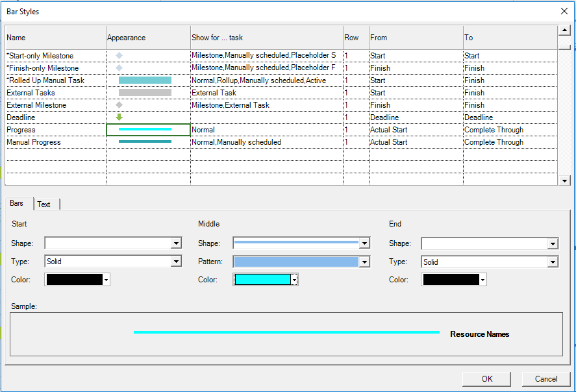This screenshot has width=576, height=392.
Task: Click the Cancel button
Action: pos(546,379)
